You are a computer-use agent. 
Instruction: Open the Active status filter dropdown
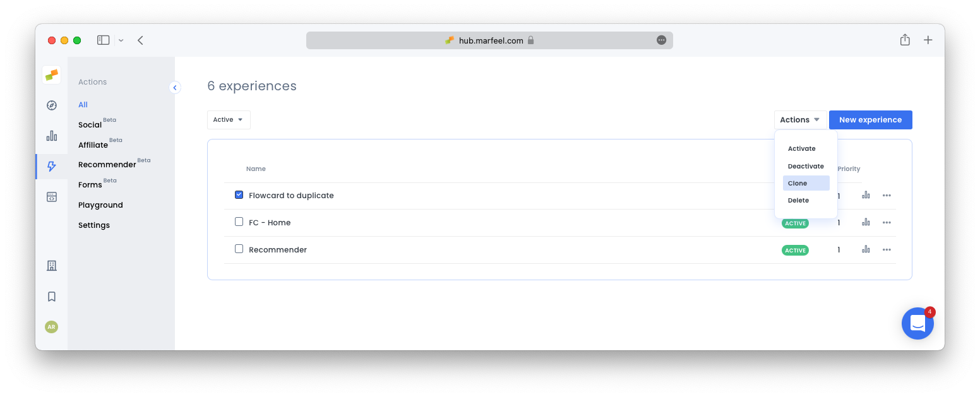pyautogui.click(x=229, y=119)
